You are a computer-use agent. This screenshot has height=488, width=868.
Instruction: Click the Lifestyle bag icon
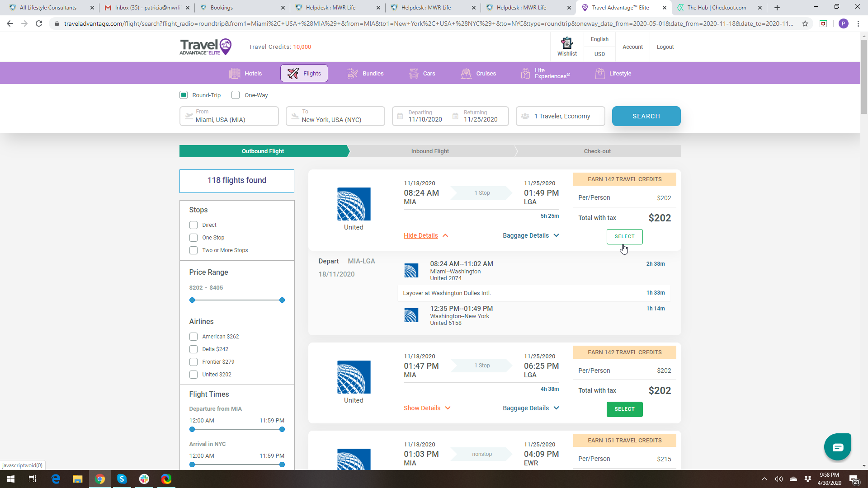click(x=600, y=73)
